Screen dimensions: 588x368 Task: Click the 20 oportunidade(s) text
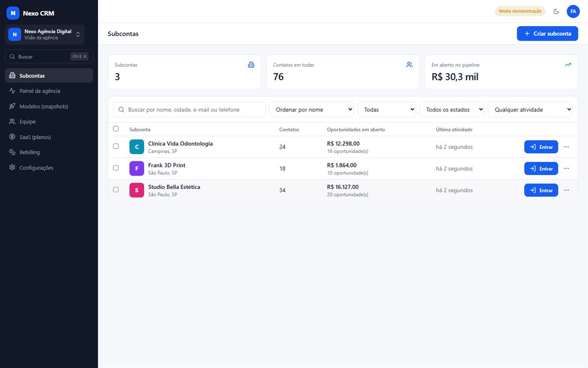(x=347, y=195)
